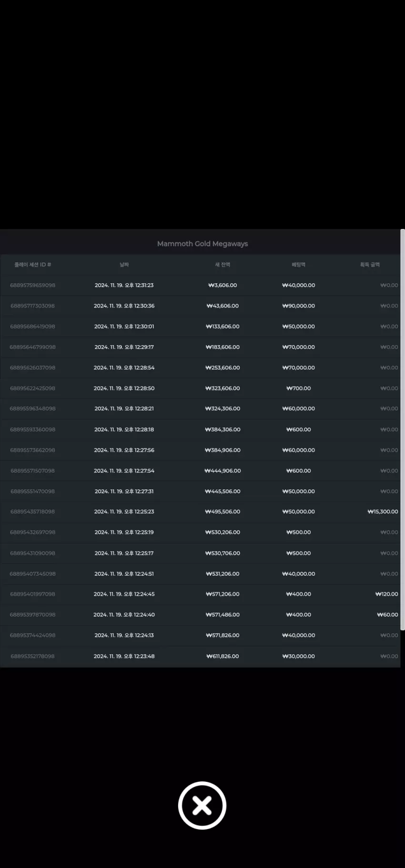Image resolution: width=405 pixels, height=868 pixels.
Task: Open session ID 68895622425098
Action: point(32,389)
